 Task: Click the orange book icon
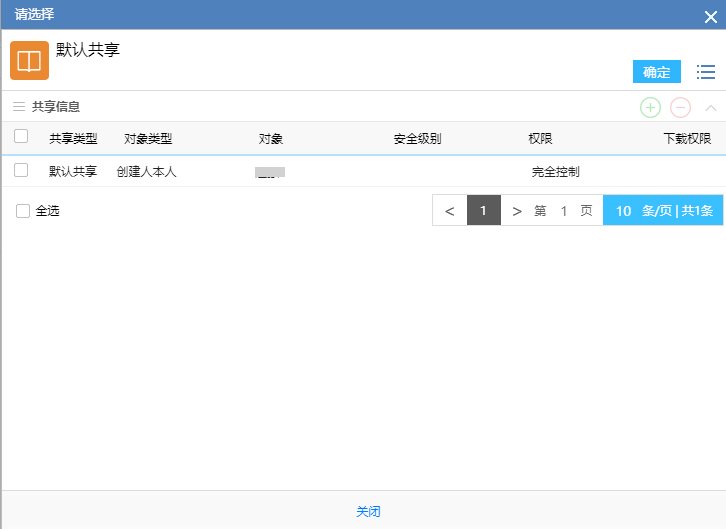[x=29, y=60]
